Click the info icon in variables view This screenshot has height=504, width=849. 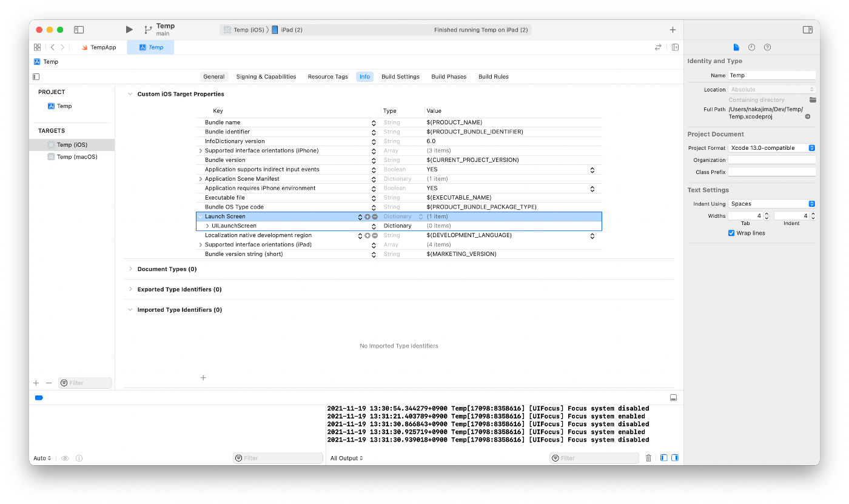(x=79, y=459)
